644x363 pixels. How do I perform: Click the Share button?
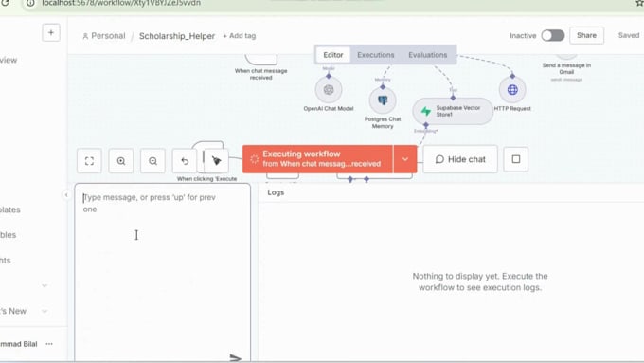click(x=586, y=35)
